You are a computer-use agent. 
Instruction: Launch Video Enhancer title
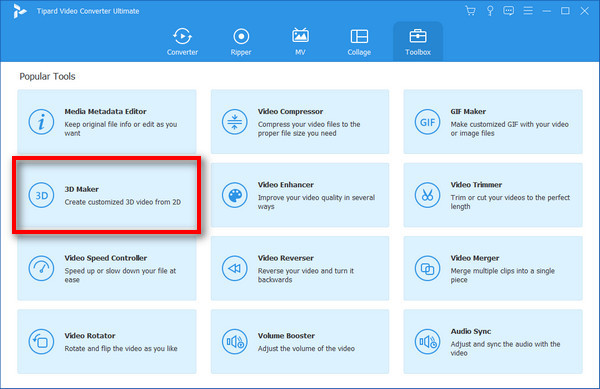pos(285,184)
